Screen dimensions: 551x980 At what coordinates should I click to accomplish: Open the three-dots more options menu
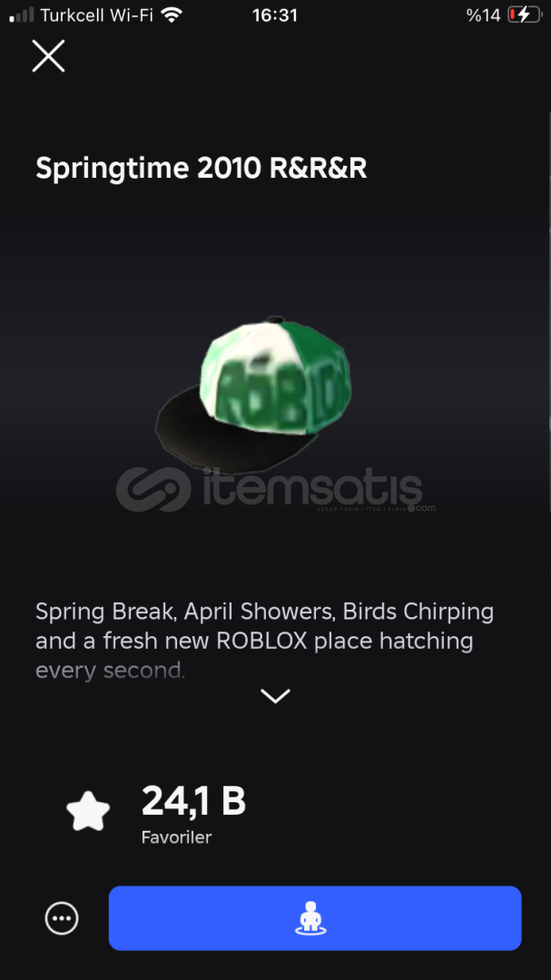(x=62, y=918)
